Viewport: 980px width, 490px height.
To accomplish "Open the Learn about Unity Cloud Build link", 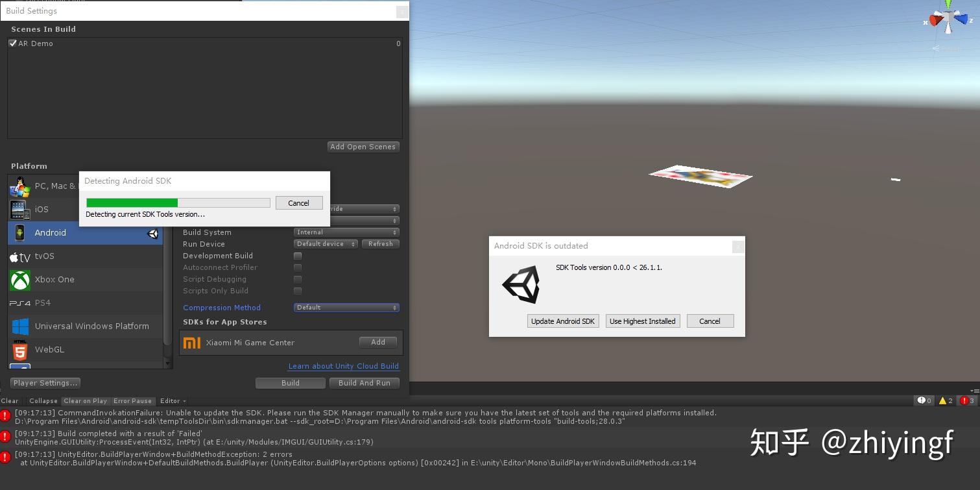I will (x=343, y=365).
